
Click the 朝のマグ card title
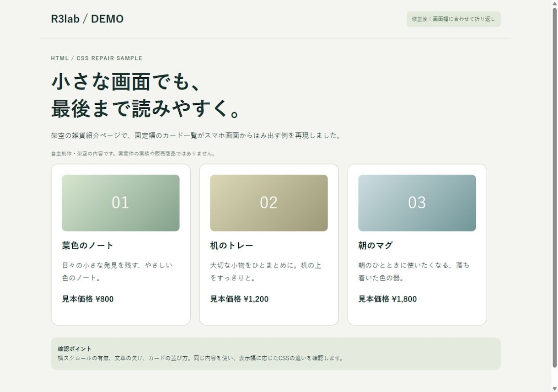[x=376, y=246]
